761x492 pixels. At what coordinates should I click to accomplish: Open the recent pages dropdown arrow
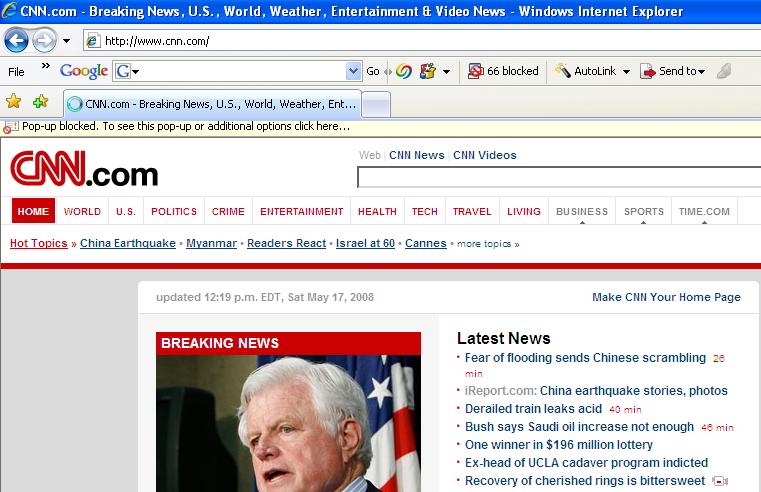coord(67,41)
